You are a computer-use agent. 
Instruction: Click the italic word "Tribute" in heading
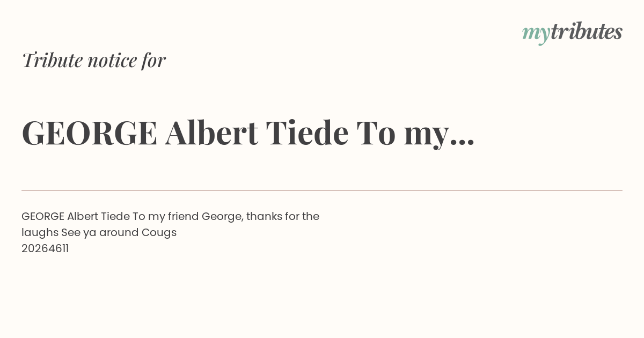[53, 60]
